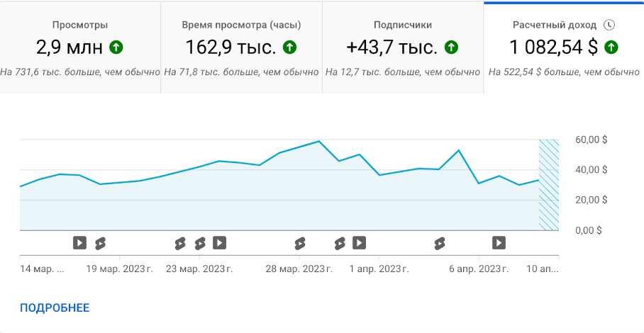
Task: Open the video marker after 23 мар.
Action: pyautogui.click(x=219, y=243)
